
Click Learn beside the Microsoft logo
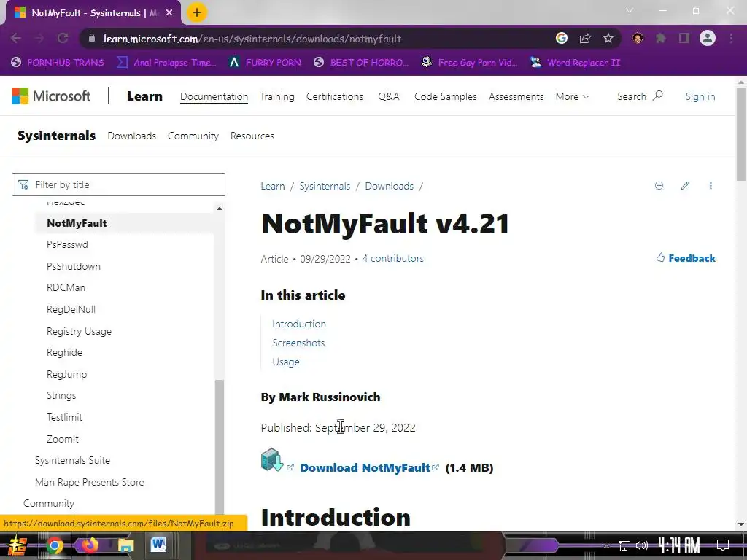145,96
